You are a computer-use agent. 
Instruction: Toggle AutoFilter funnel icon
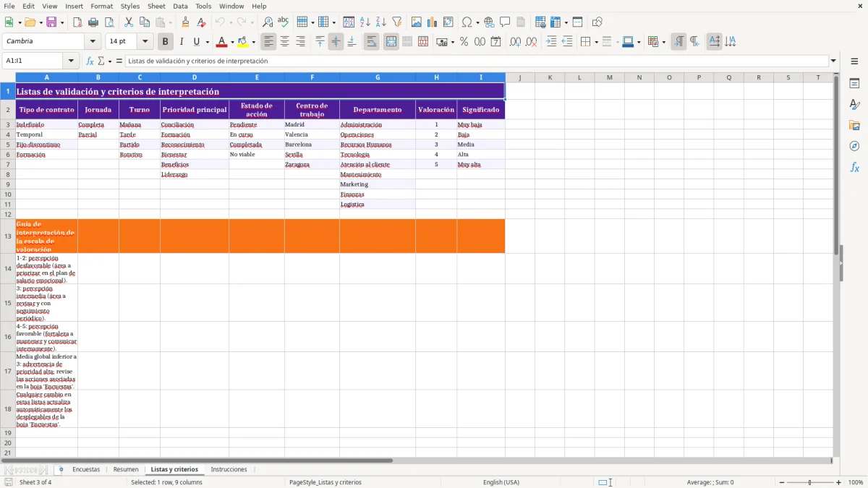(x=396, y=22)
